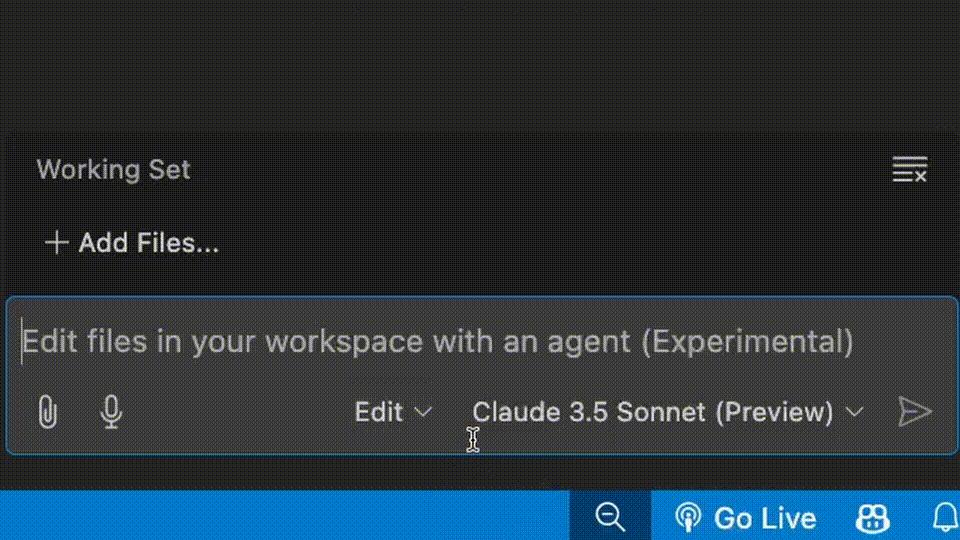The width and height of the screenshot is (960, 540).
Task: Click the Working Set heading
Action: [113, 170]
